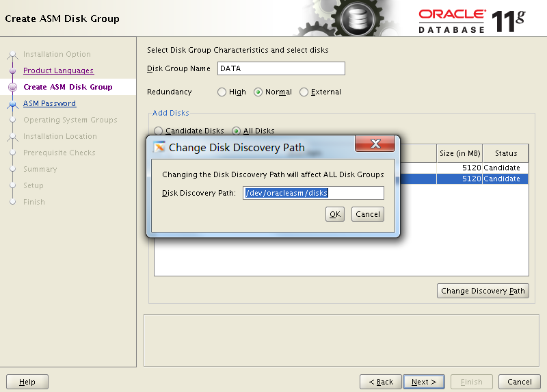
Task: Close the Change Disk Discovery Path dialog
Action: tap(375, 144)
